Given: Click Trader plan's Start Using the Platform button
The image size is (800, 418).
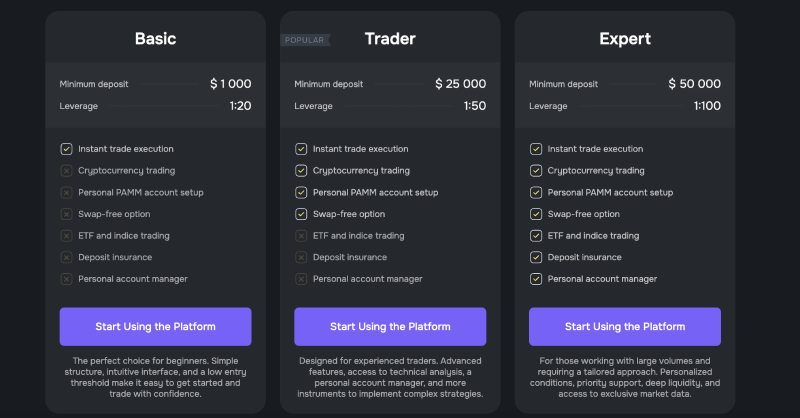Looking at the screenshot, I should click(x=390, y=326).
